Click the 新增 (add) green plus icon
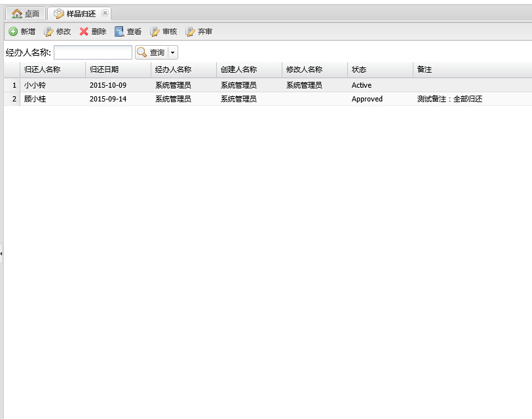Viewport: 532px width, 419px height. click(13, 31)
